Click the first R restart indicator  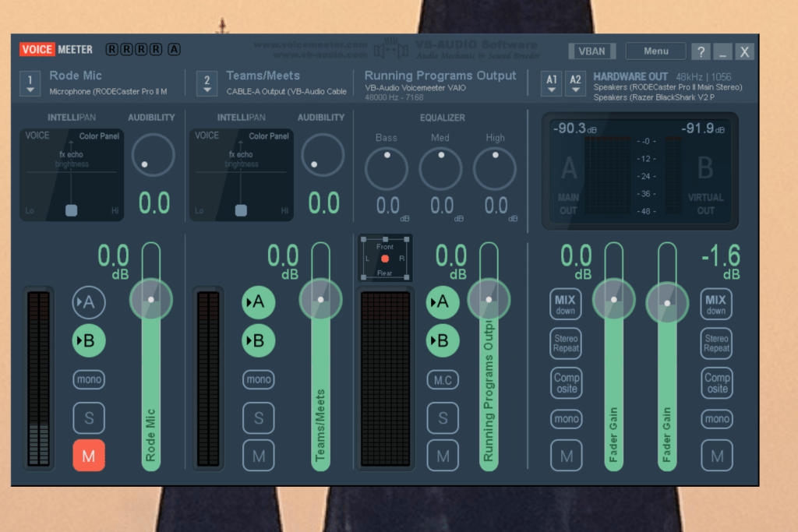pyautogui.click(x=111, y=49)
